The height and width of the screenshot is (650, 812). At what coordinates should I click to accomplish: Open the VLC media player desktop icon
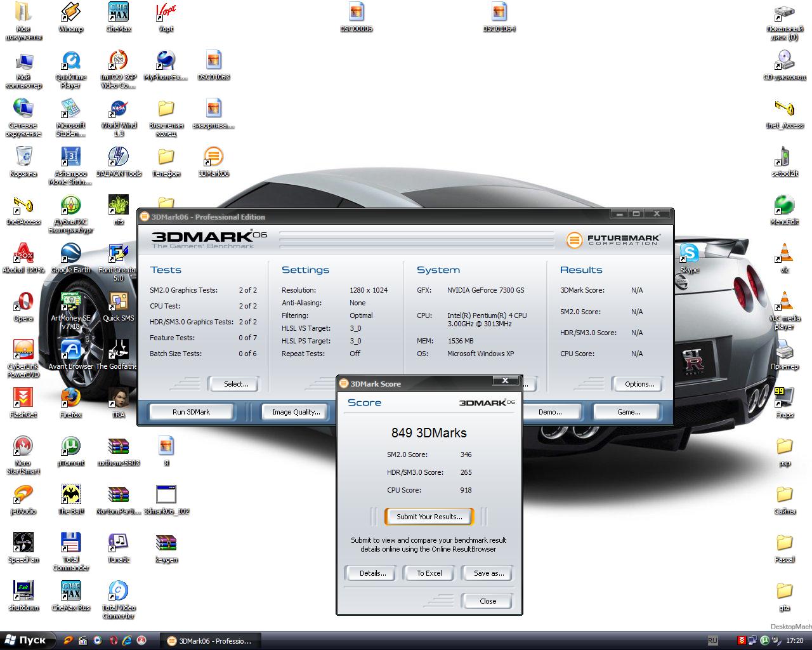[x=785, y=310]
